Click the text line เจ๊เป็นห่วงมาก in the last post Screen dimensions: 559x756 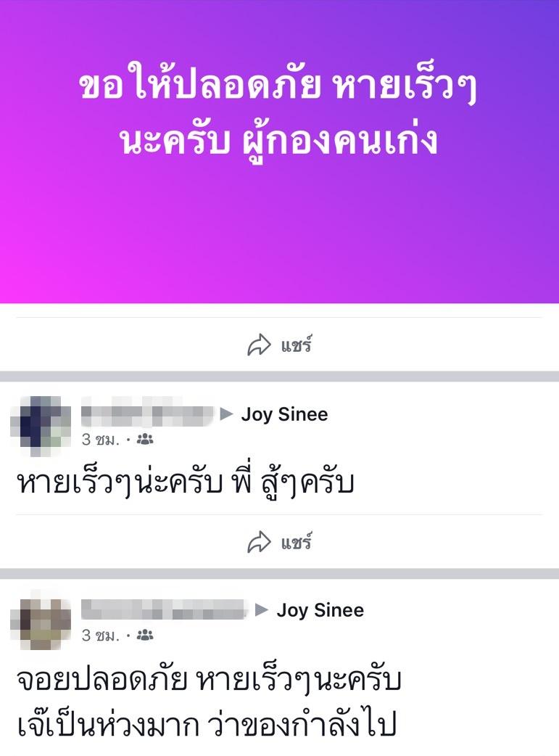coord(108,725)
